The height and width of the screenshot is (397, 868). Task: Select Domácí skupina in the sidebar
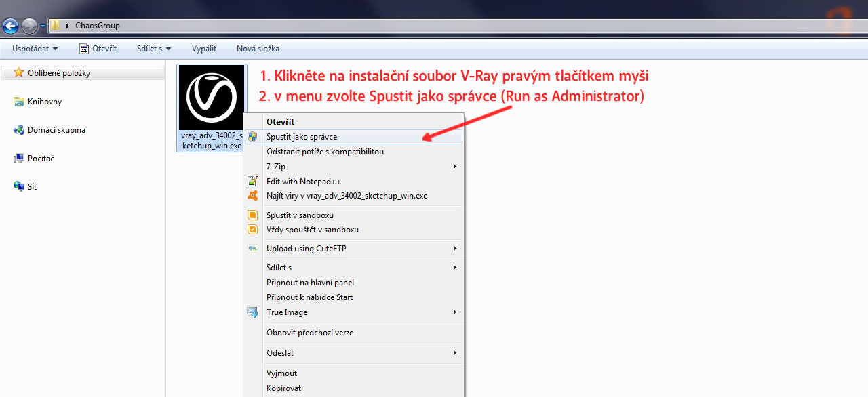(x=56, y=130)
